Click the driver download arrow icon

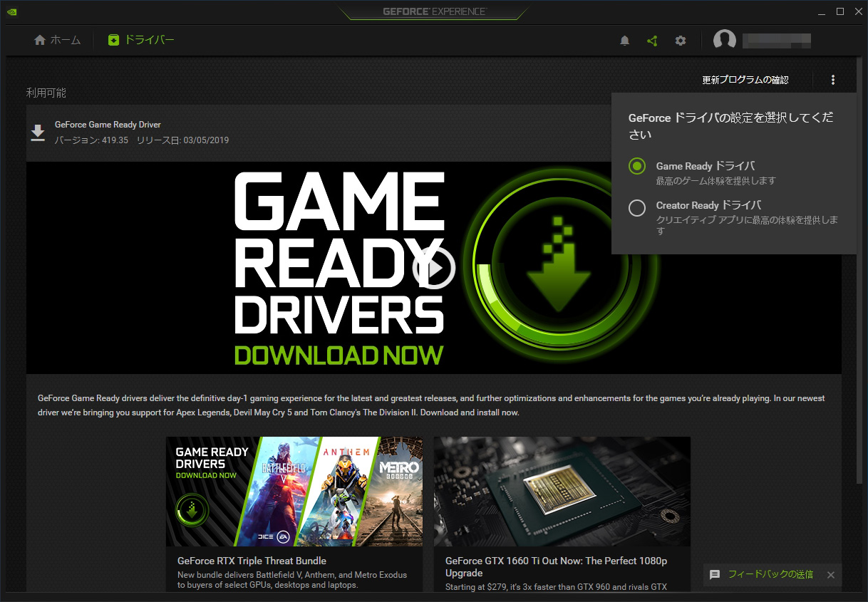[x=38, y=133]
